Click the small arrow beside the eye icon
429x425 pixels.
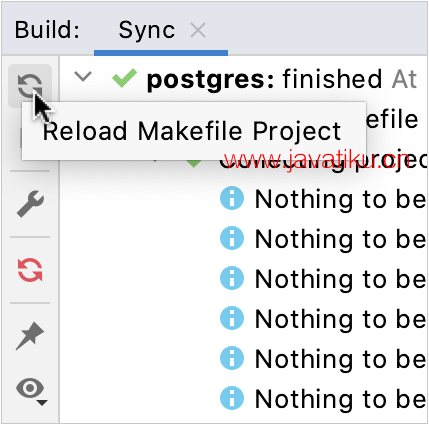pyautogui.click(x=42, y=403)
